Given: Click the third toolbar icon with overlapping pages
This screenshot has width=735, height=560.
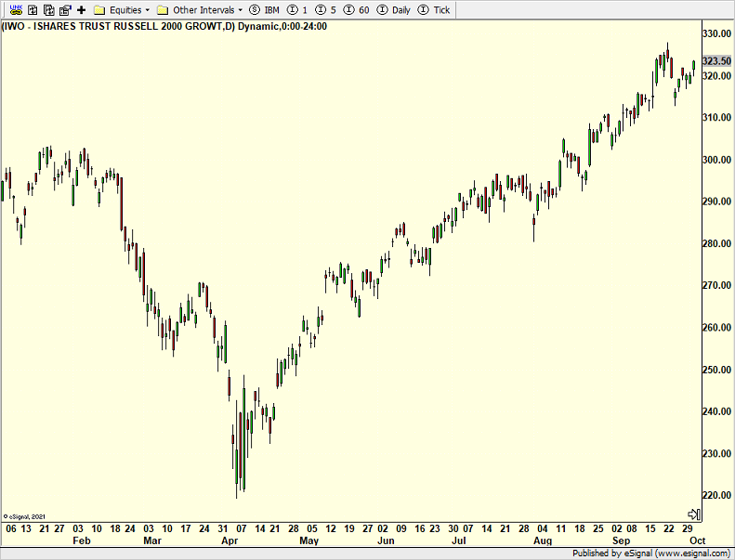Looking at the screenshot, I should pyautogui.click(x=48, y=9).
